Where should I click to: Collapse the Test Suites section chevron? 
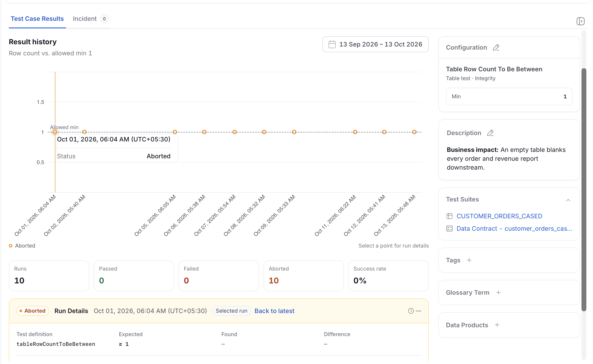pyautogui.click(x=568, y=200)
